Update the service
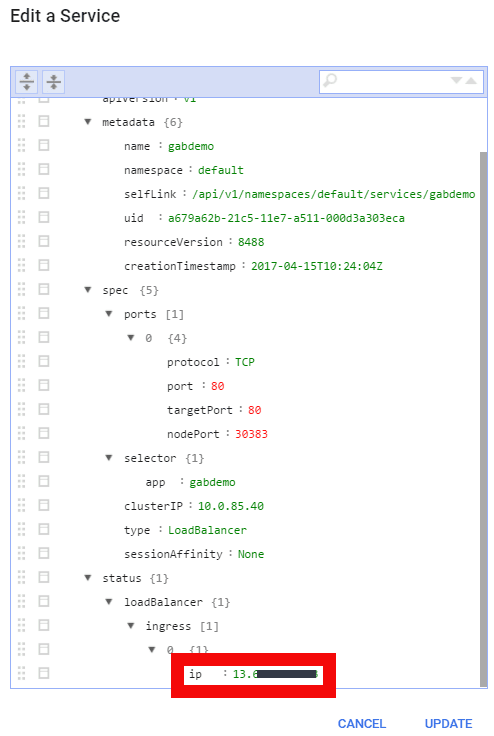The image size is (494, 736). pos(448,723)
